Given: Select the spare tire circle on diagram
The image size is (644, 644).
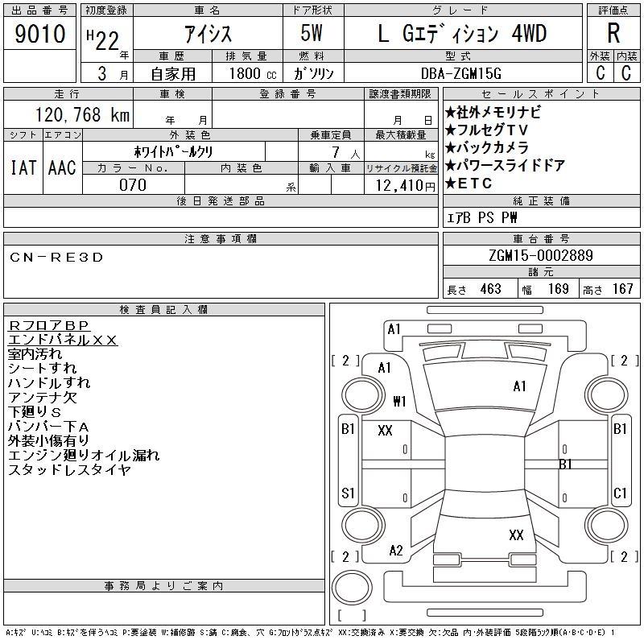Looking at the screenshot, I should [352, 588].
